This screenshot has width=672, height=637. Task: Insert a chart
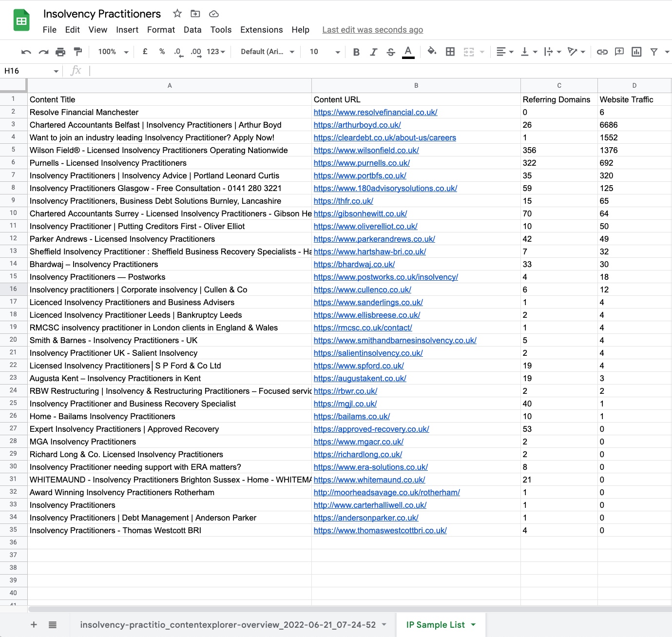point(636,52)
